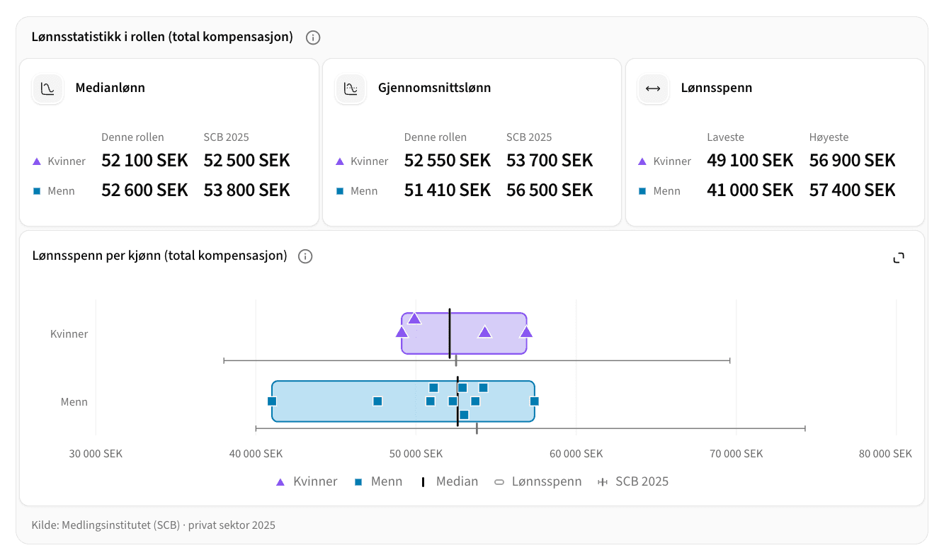Click the Kilde: Medlingsinstitutet source text
Image resolution: width=944 pixels, height=560 pixels.
[x=154, y=525]
